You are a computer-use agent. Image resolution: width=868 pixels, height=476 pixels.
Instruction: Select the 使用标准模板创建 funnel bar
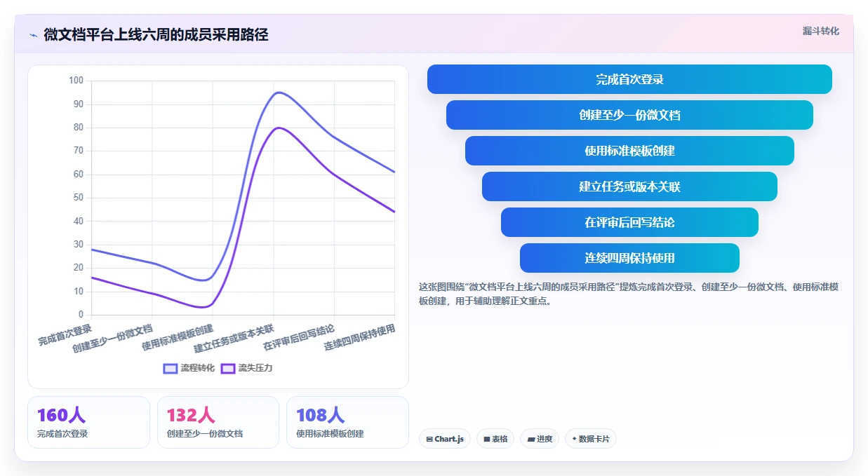point(629,151)
